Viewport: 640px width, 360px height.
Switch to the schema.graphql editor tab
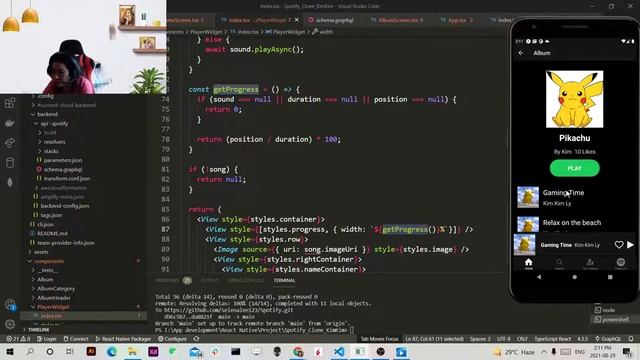coord(331,20)
